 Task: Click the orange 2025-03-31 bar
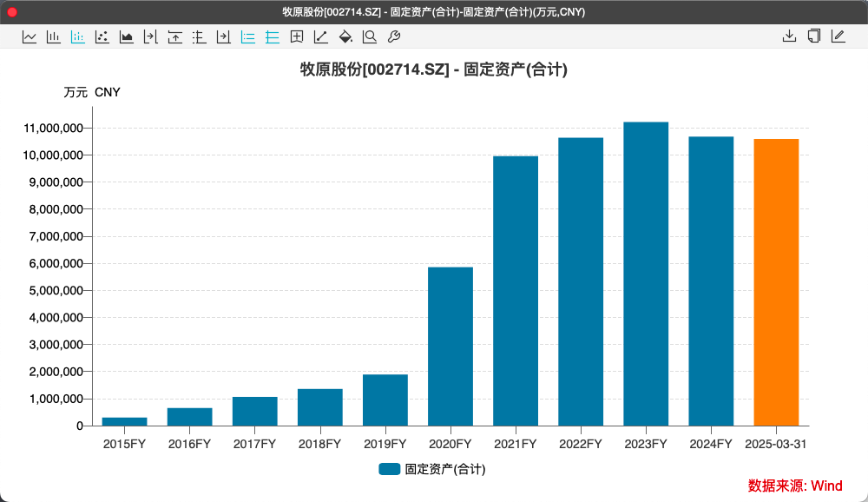click(776, 282)
